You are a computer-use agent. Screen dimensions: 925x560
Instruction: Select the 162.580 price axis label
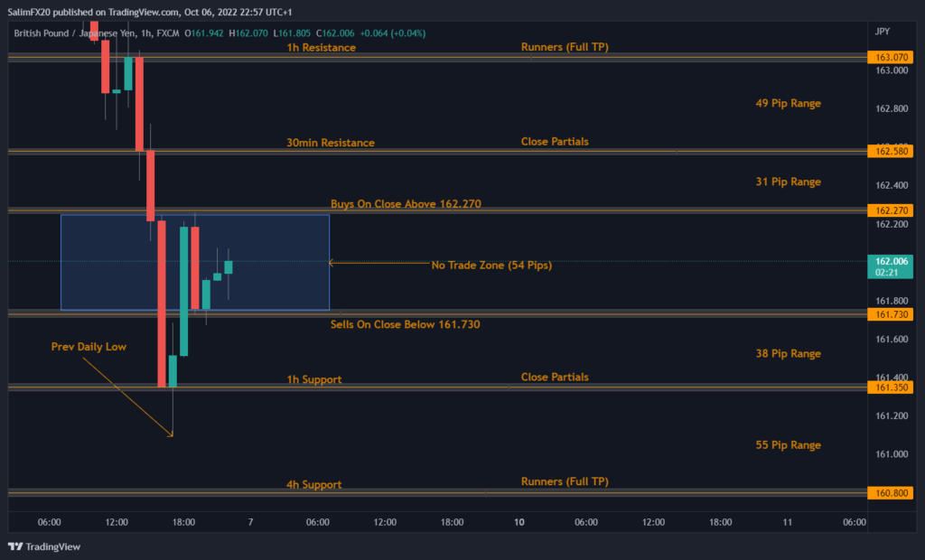coord(891,151)
